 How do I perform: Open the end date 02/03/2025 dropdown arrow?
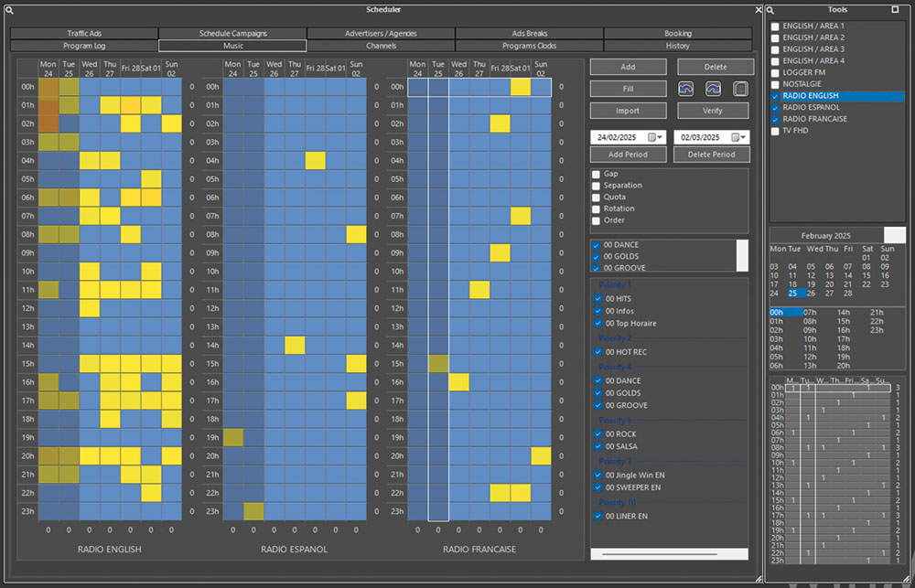click(744, 137)
